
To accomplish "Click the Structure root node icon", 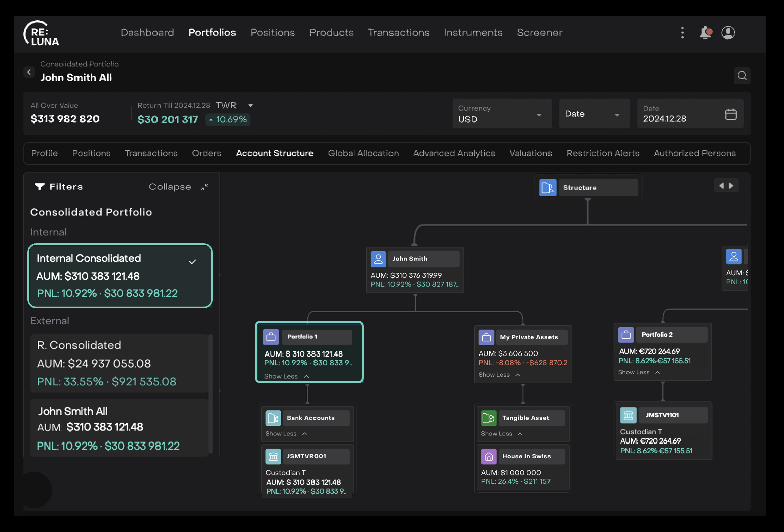I will pos(547,188).
